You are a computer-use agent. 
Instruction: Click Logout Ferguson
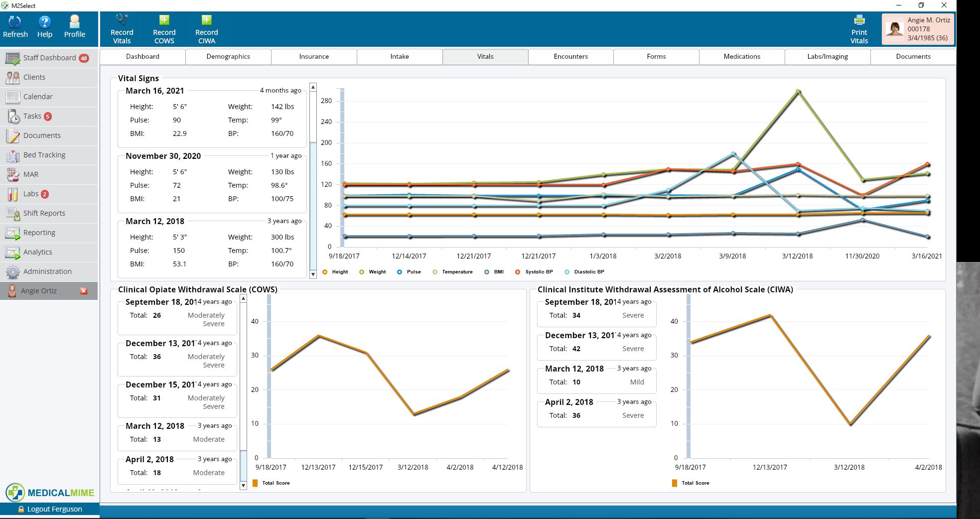point(50,509)
